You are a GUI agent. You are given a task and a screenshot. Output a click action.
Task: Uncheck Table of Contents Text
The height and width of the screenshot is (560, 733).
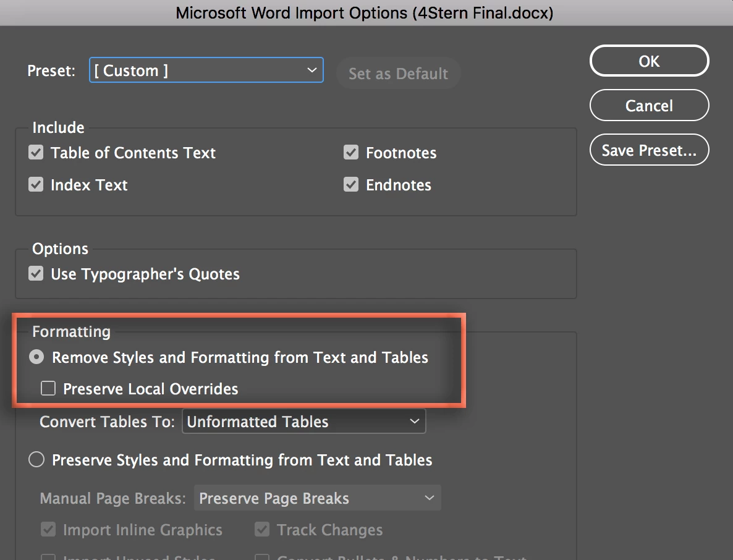click(36, 153)
